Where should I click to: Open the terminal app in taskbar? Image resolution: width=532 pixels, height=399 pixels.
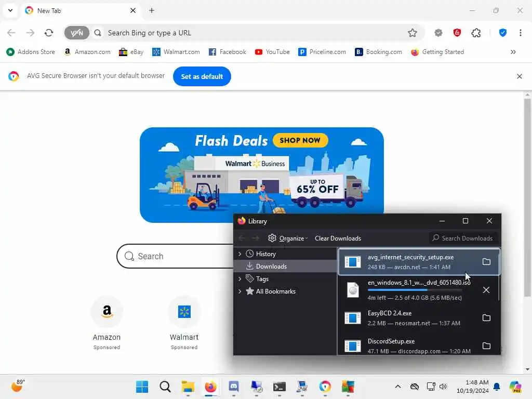coord(279,387)
